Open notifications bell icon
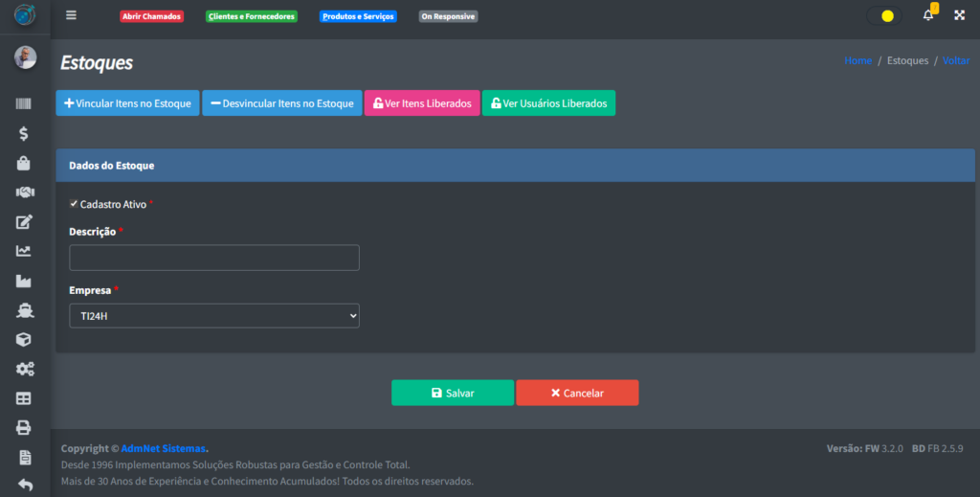Screen dimensions: 980x497 (927, 15)
